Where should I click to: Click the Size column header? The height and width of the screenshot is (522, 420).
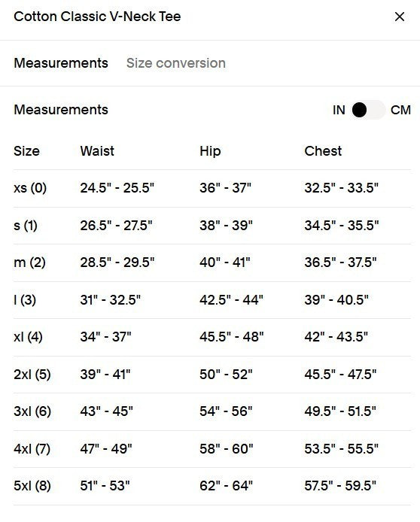point(26,150)
